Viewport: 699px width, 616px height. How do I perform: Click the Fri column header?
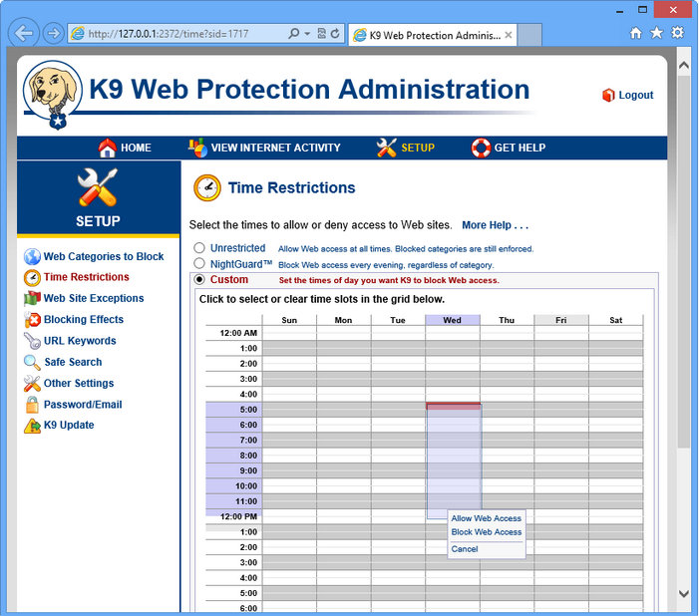pyautogui.click(x=560, y=320)
